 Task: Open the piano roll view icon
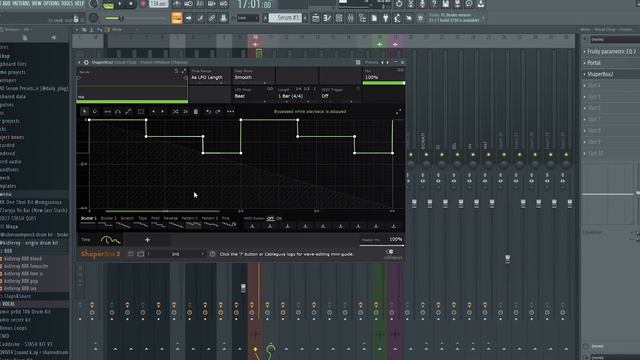point(327,18)
